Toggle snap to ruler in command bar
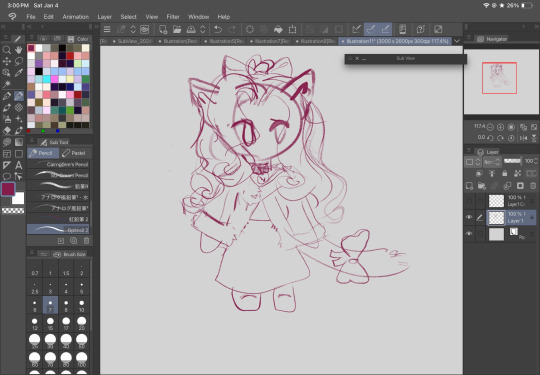This screenshot has width=540, height=375. click(356, 29)
